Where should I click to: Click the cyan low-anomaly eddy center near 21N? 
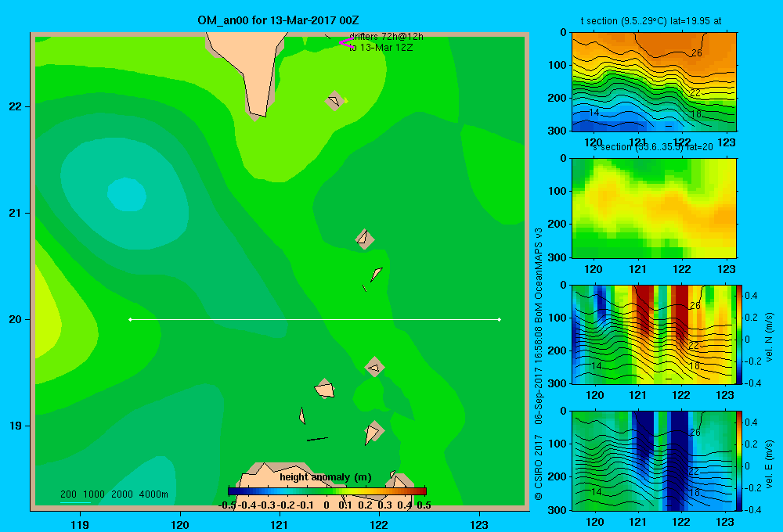click(x=127, y=194)
